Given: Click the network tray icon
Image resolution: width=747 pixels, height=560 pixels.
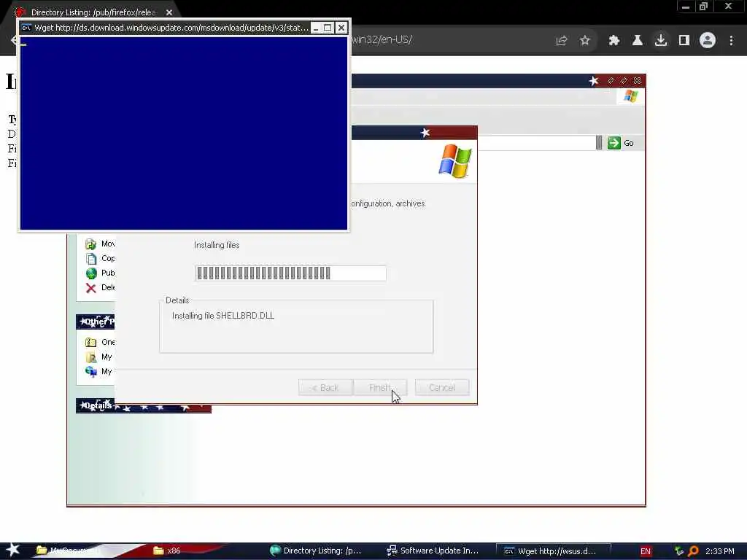Looking at the screenshot, I should (679, 551).
